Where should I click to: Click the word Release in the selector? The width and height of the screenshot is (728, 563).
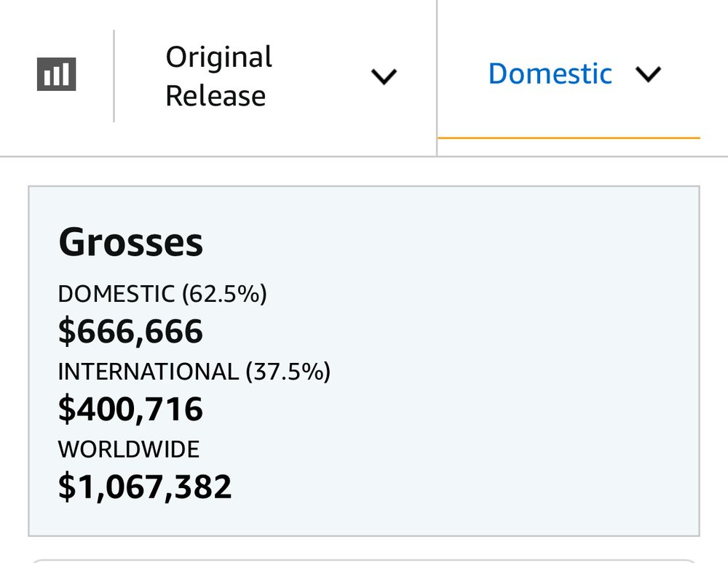point(215,96)
